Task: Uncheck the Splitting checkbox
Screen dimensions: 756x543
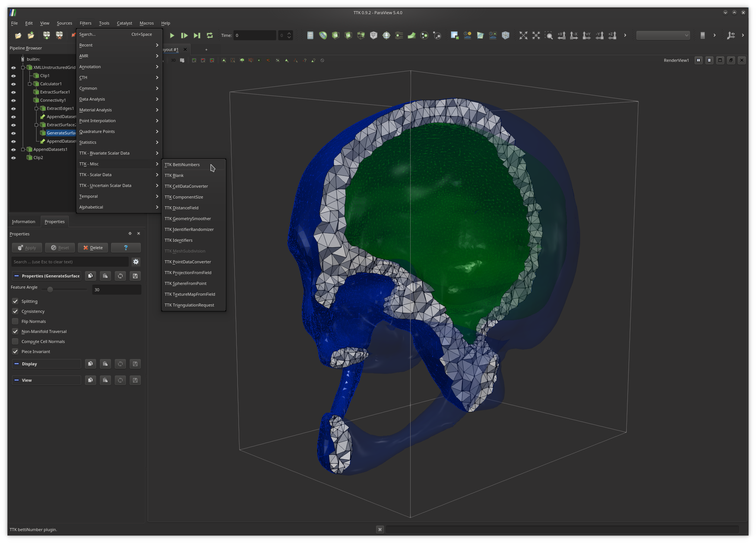Action: [15, 301]
